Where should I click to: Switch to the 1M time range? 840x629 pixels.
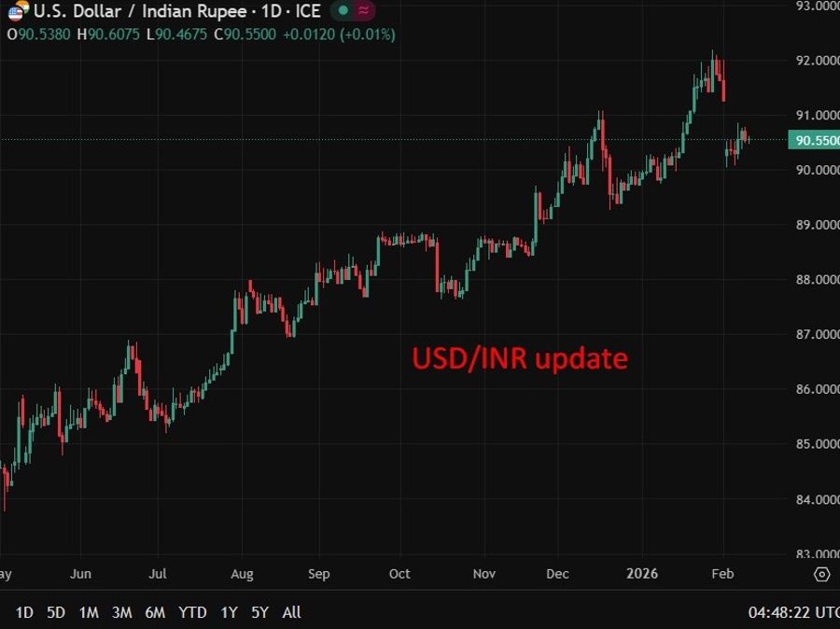(x=89, y=613)
